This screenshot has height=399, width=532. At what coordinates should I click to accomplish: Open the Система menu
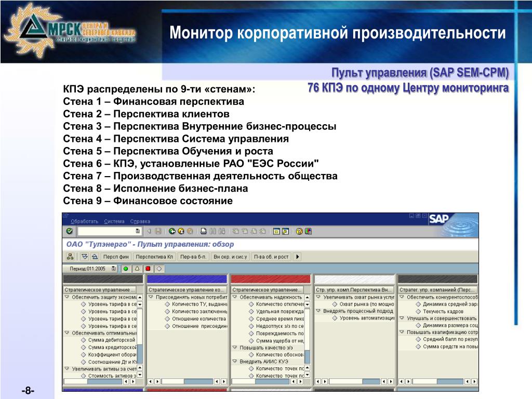[114, 221]
